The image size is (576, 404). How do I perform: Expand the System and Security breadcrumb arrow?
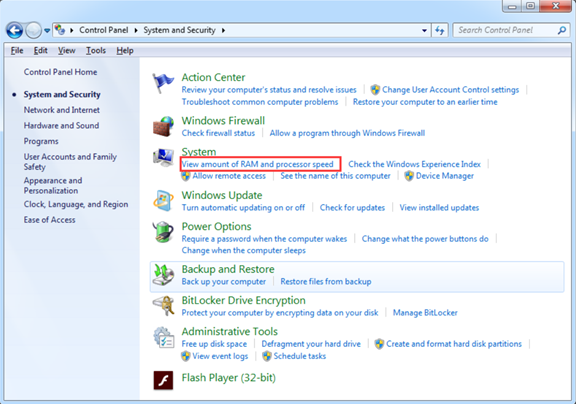[x=223, y=30]
